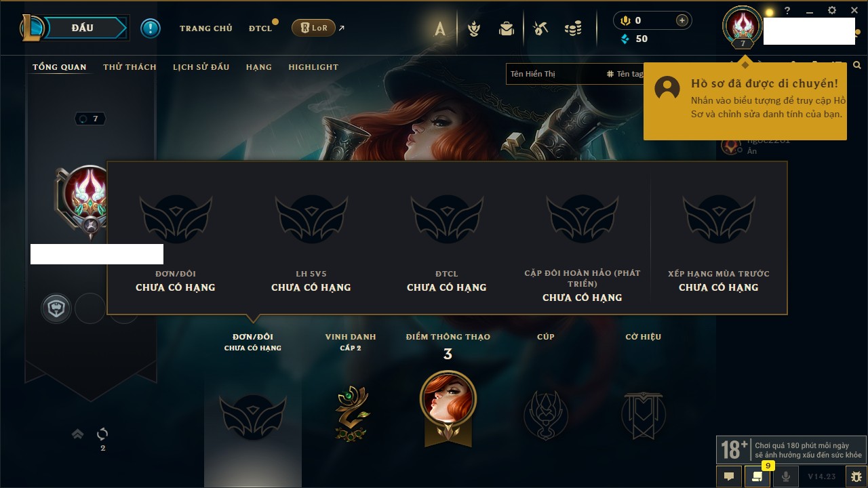Expand the VINH DANH honor emblem
This screenshot has width=868, height=488.
coord(351,413)
